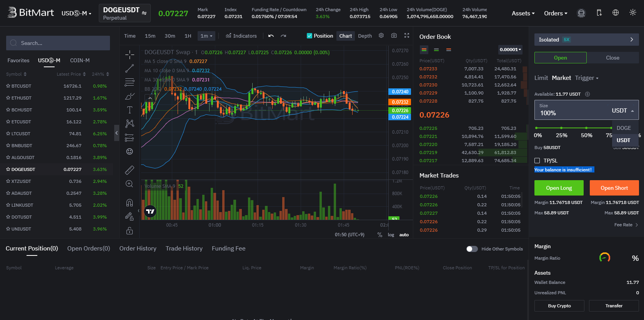Toggle auto scale on chart
The image size is (644, 320).
(x=404, y=235)
